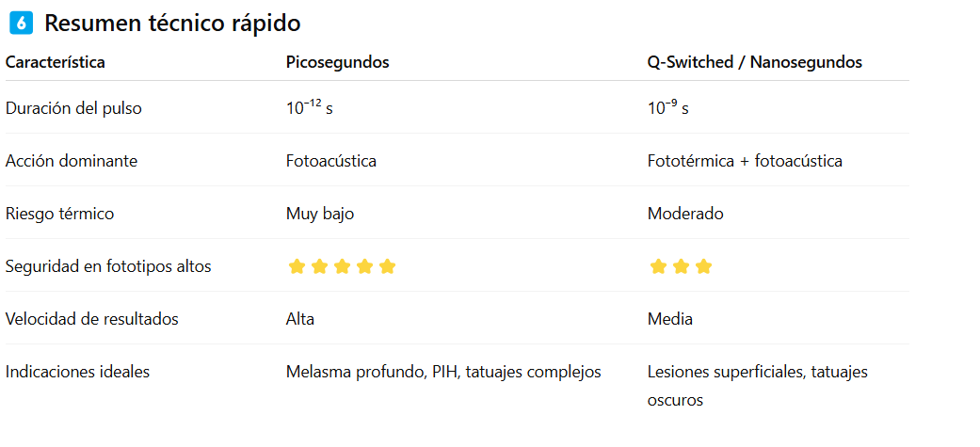Click the fifth star in the five-star rating
This screenshot has width=980, height=447.
[388, 266]
